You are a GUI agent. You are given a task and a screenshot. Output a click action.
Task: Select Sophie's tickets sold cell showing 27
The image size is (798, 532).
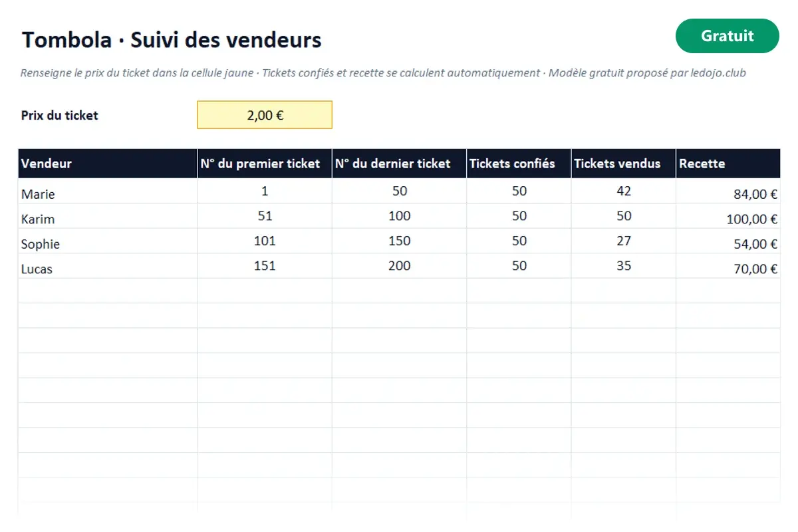pos(624,241)
